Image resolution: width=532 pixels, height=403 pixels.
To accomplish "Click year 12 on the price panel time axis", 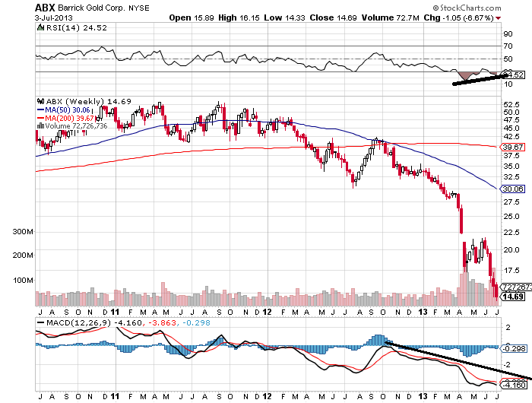I will (267, 312).
